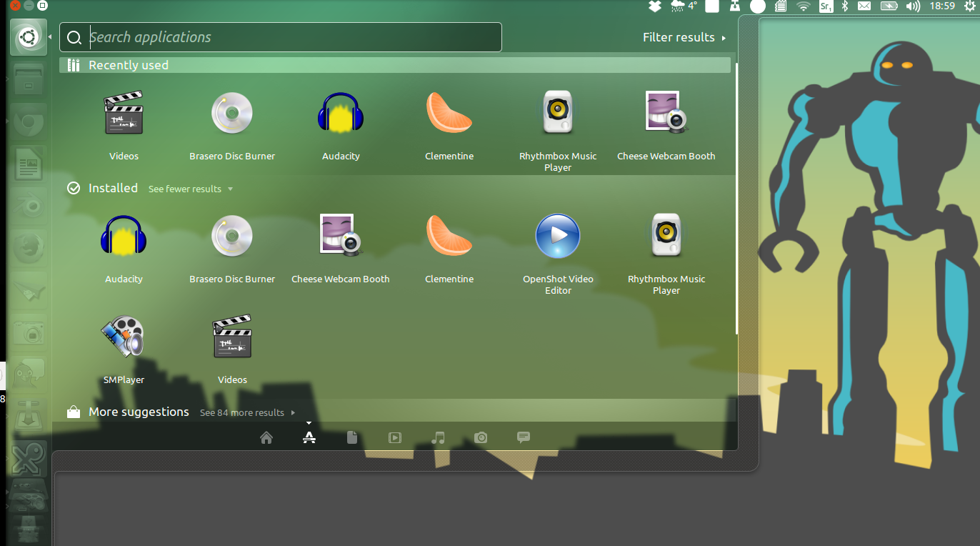The width and height of the screenshot is (980, 546).
Task: Open the mail messaging indicator
Action: pos(864,6)
